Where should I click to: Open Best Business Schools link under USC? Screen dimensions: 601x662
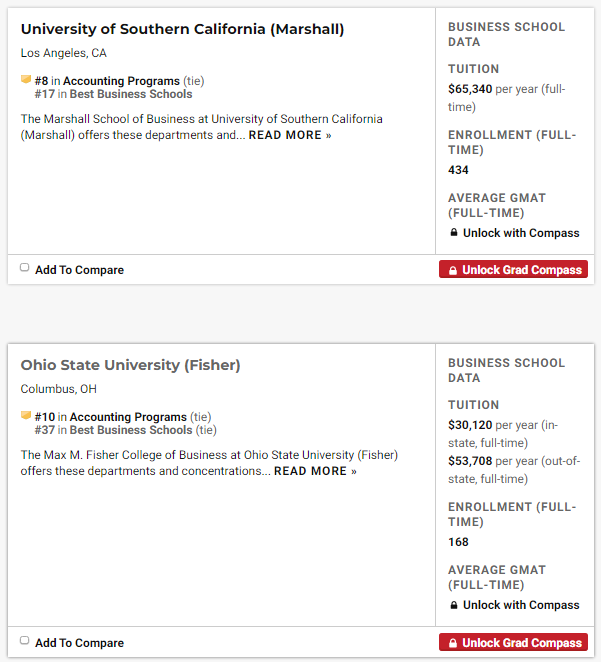pos(130,94)
